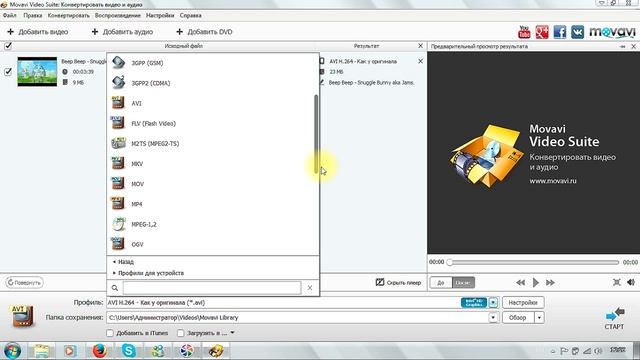Click Добавить видео button
Viewport: 640px width, 360px height.
(38, 32)
